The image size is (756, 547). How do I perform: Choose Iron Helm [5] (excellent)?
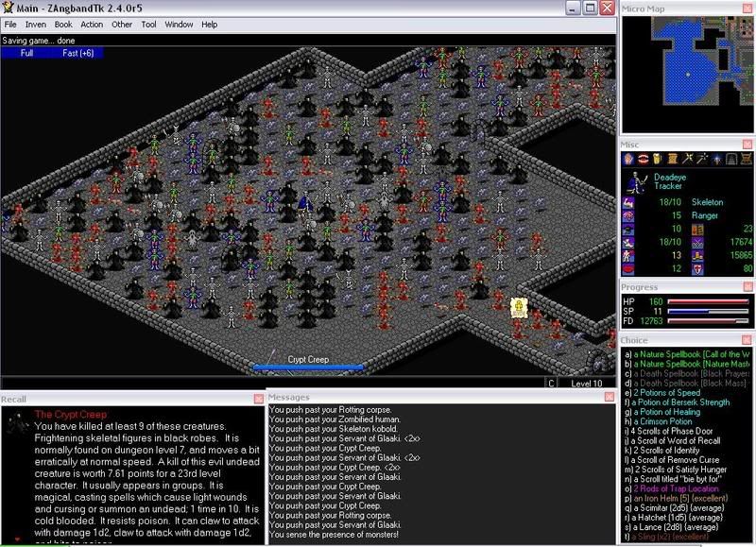(676, 498)
